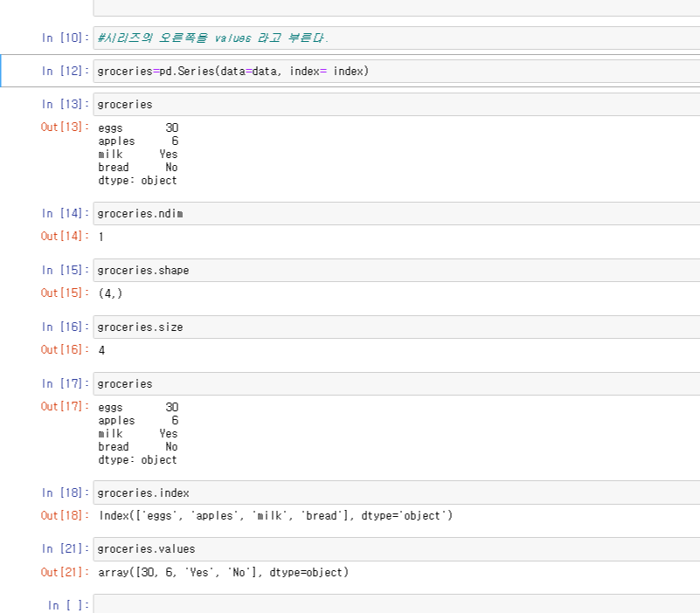Click the In [13] groceries cell
The image size is (700, 613).
coord(397,105)
